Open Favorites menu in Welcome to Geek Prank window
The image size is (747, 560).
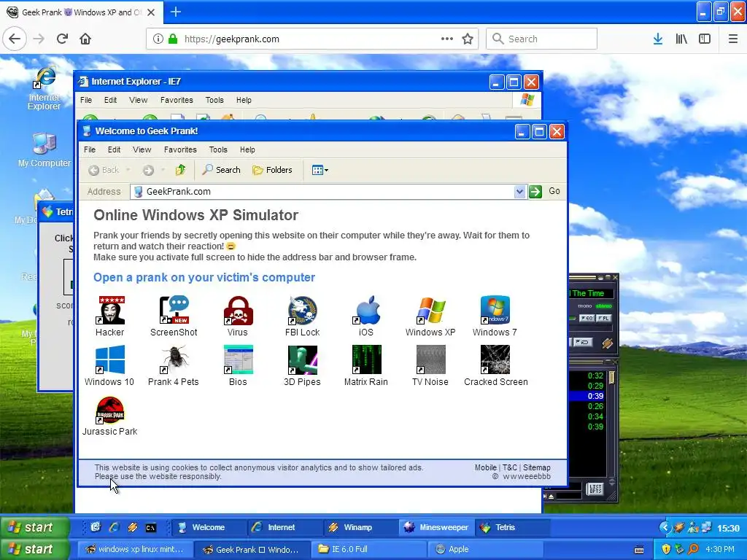(180, 149)
